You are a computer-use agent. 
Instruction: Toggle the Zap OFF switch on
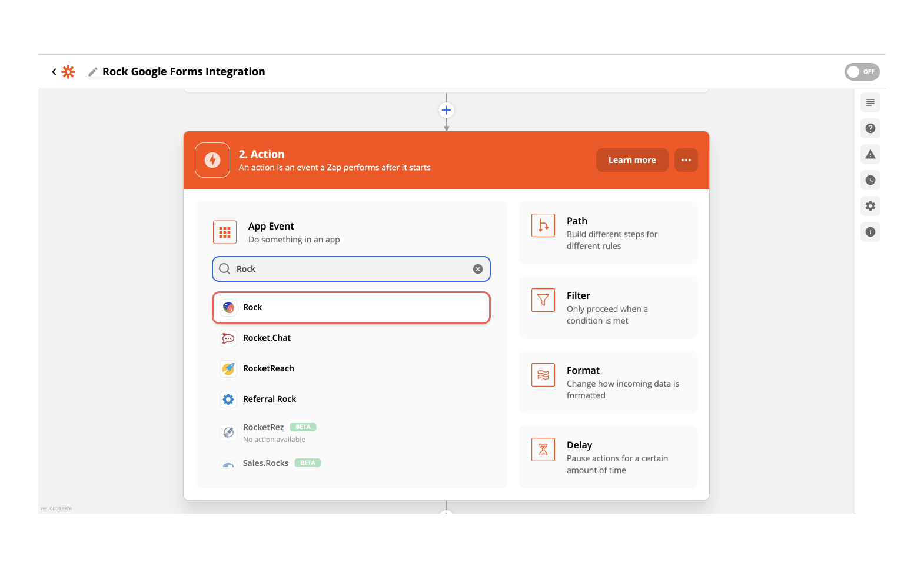click(x=862, y=72)
